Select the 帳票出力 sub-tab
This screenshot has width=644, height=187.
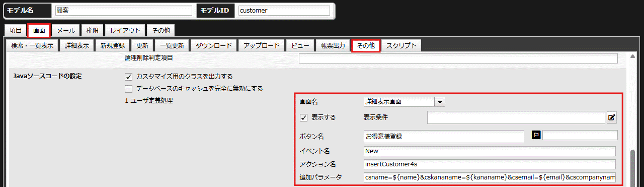pyautogui.click(x=333, y=45)
